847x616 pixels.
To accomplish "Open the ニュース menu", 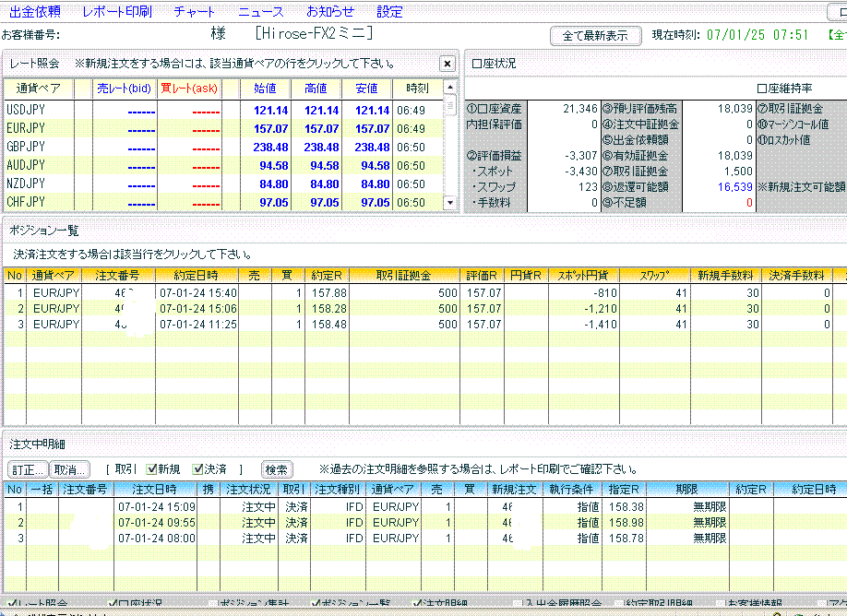I will [x=261, y=11].
